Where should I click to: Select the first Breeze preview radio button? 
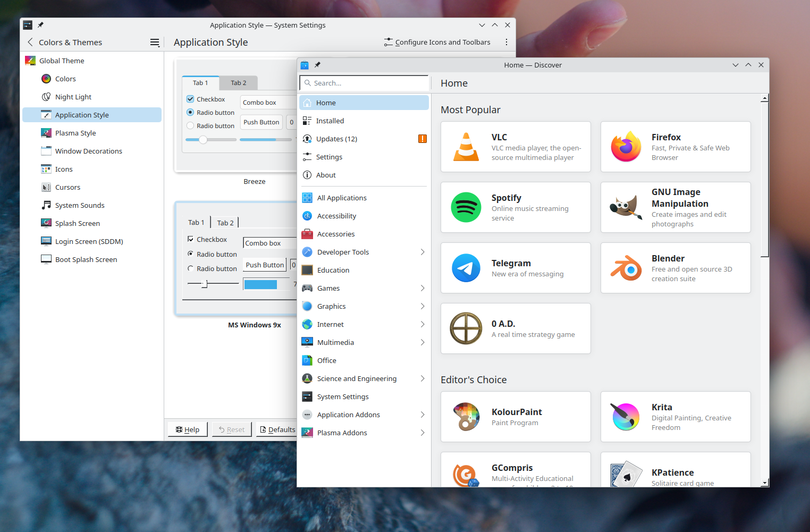pos(190,112)
